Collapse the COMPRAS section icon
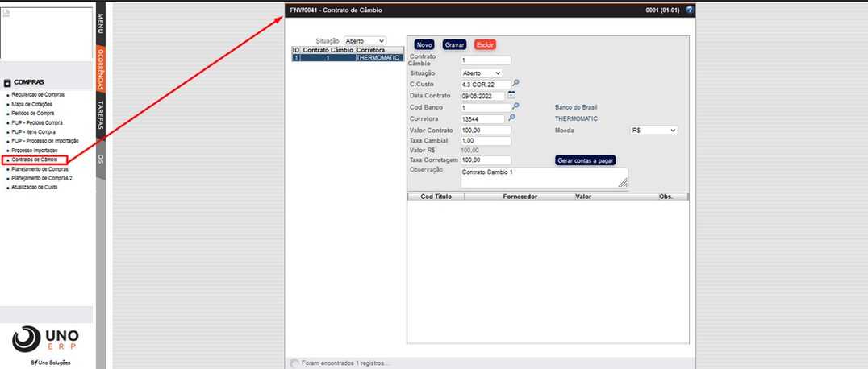The width and height of the screenshot is (868, 369). tap(7, 82)
